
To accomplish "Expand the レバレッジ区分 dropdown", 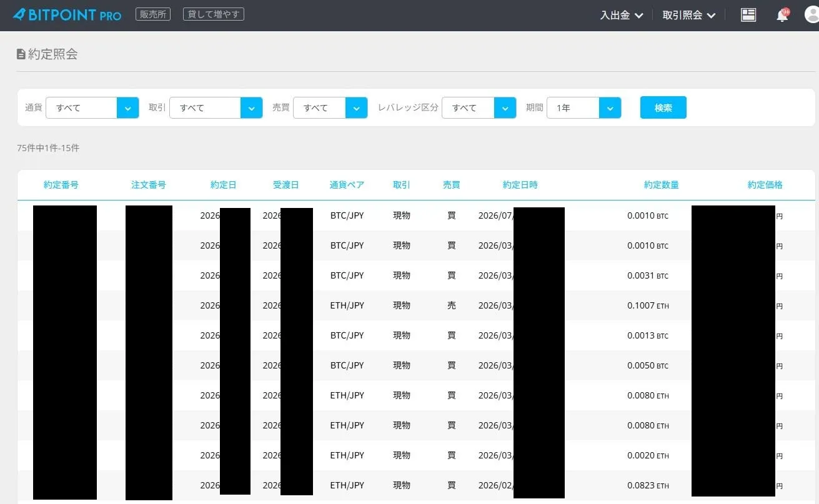I will click(x=479, y=107).
